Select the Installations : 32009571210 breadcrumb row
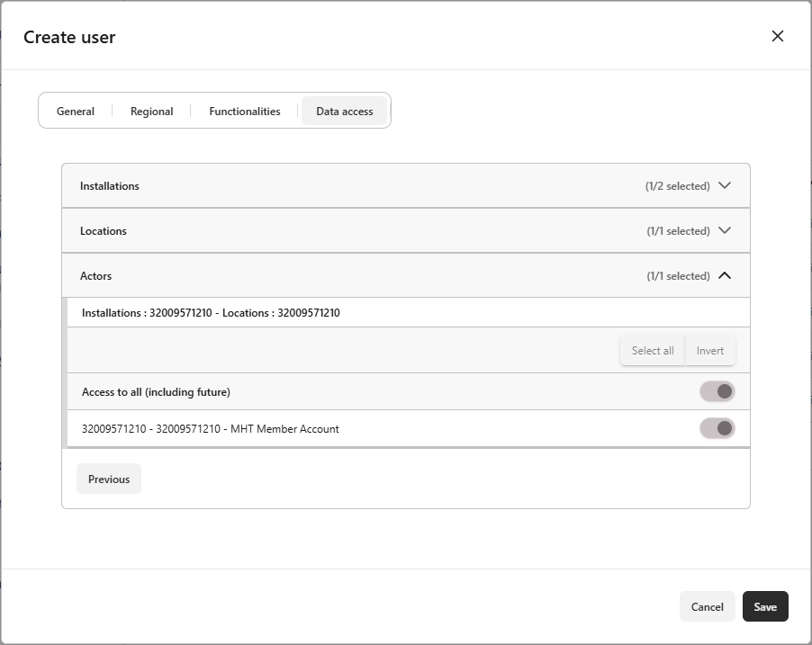The width and height of the screenshot is (812, 645). point(211,313)
